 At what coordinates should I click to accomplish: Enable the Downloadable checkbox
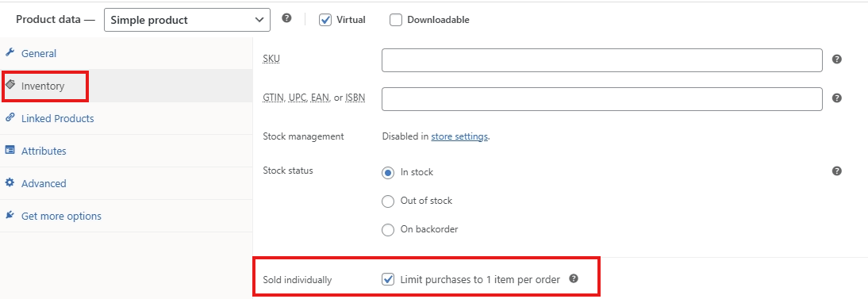[x=395, y=20]
